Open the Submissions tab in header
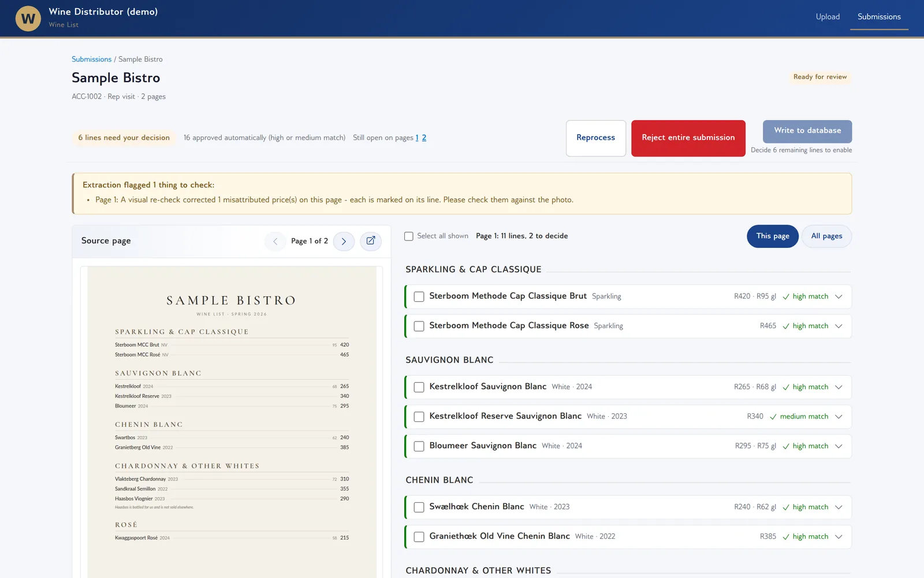Screen dimensions: 924x578 [879, 17]
